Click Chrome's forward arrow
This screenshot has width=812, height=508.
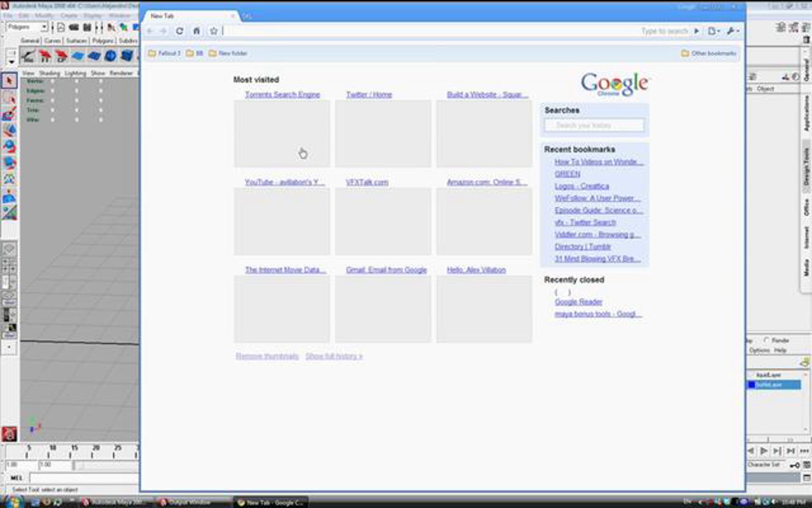coord(163,31)
